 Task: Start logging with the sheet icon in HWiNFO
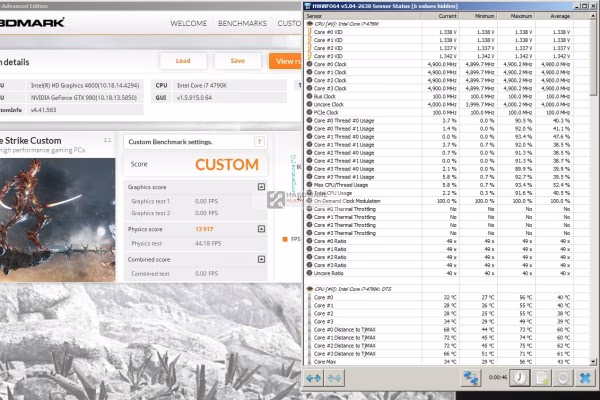(541, 378)
